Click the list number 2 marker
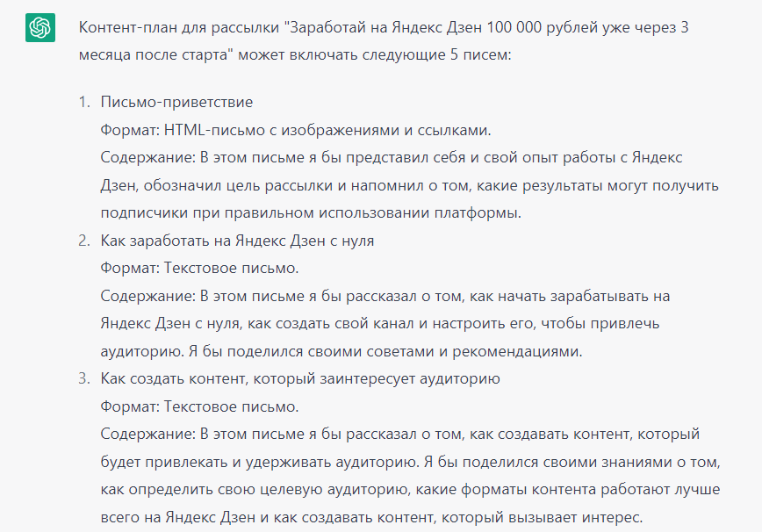 pyautogui.click(x=84, y=241)
